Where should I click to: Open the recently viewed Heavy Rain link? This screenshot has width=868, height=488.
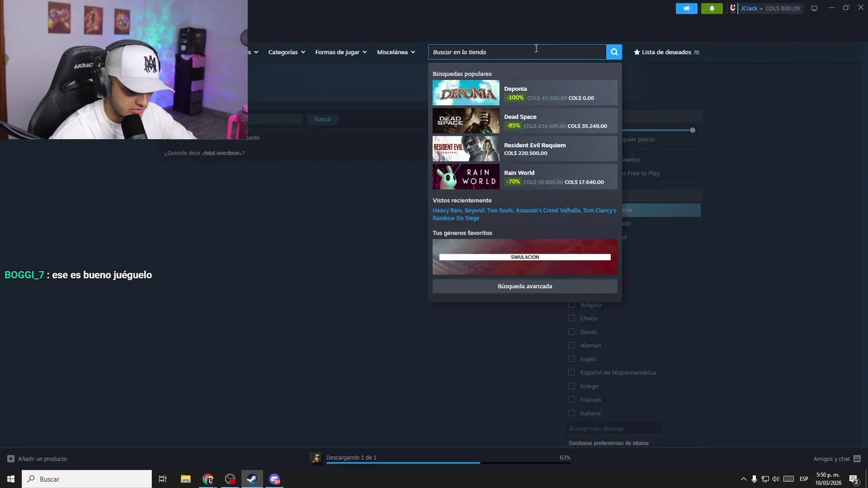coord(447,211)
